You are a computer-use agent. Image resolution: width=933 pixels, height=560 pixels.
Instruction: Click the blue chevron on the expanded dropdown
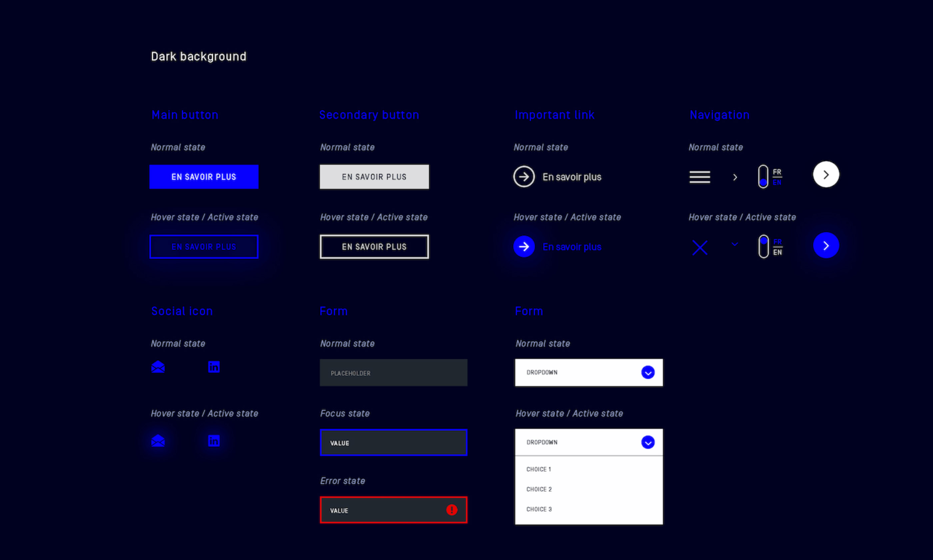[648, 442]
